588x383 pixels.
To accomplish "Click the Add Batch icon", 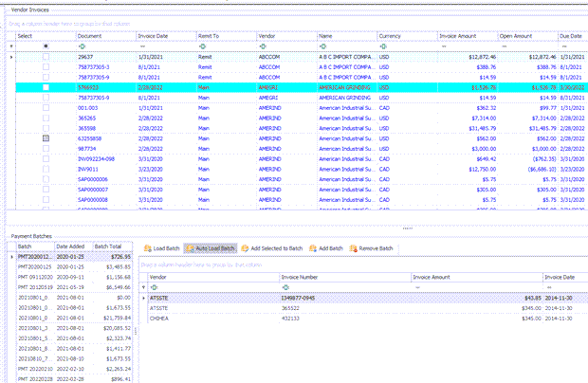I will 313,248.
